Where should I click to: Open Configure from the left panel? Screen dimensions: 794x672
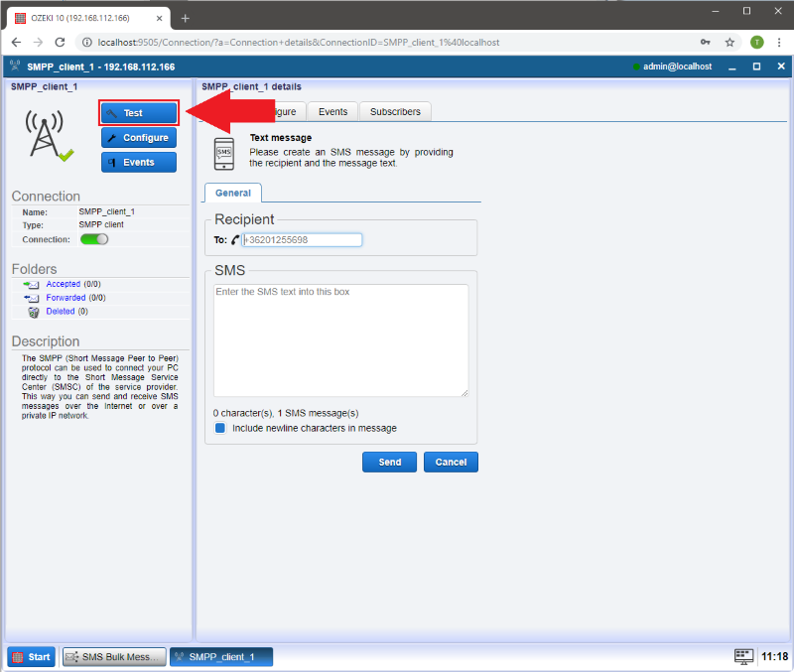138,138
